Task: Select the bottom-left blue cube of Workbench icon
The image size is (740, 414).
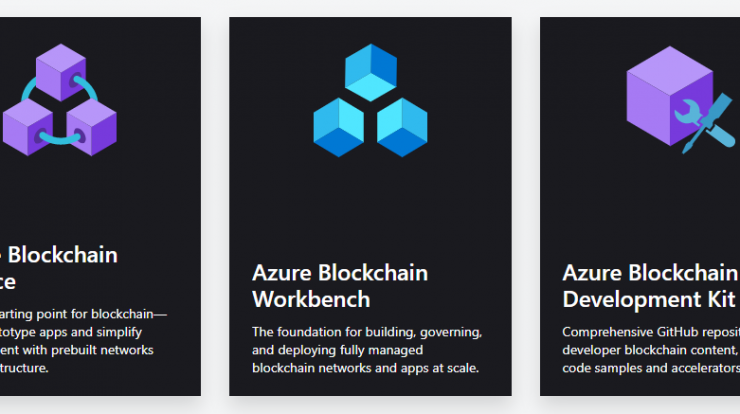Action: coord(338,127)
